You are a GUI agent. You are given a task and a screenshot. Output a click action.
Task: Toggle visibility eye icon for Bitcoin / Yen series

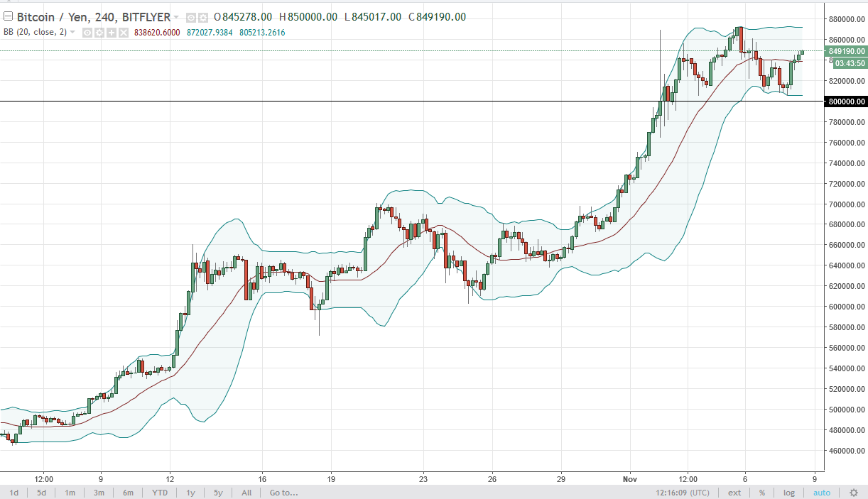pyautogui.click(x=190, y=18)
